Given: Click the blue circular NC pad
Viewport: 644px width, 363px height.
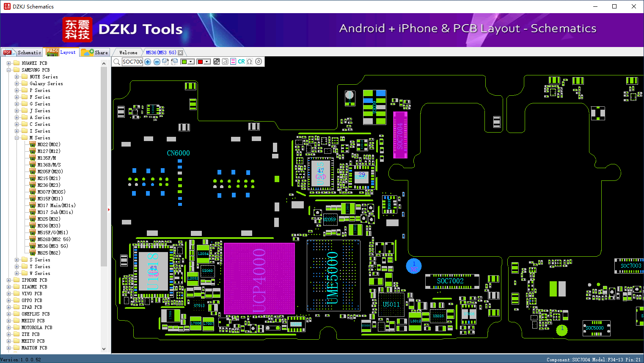Looking at the screenshot, I should pos(414,266).
